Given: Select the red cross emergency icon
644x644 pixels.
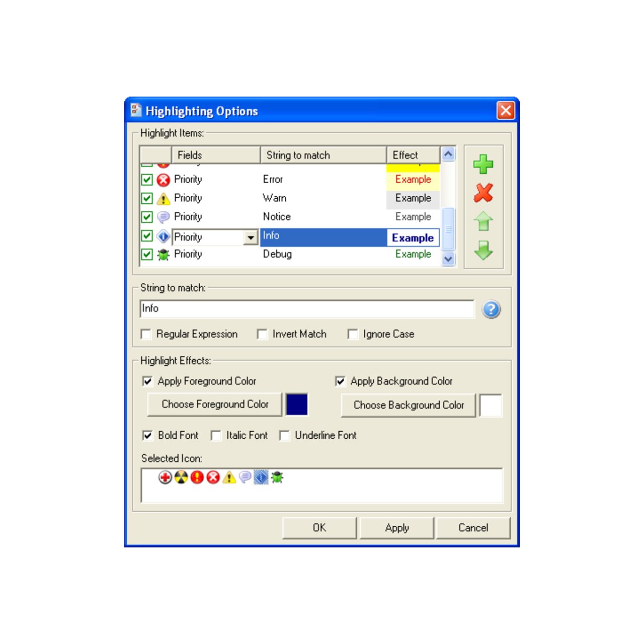Looking at the screenshot, I should click(164, 477).
